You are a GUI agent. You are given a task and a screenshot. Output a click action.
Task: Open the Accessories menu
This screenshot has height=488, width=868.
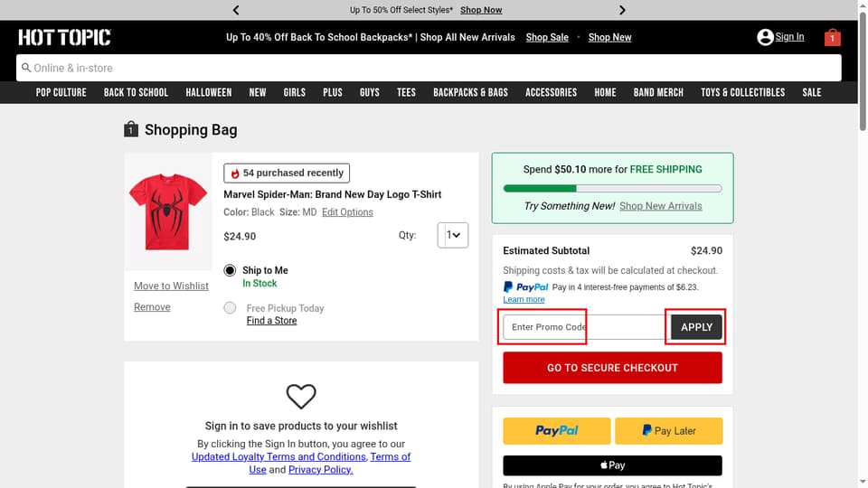551,92
